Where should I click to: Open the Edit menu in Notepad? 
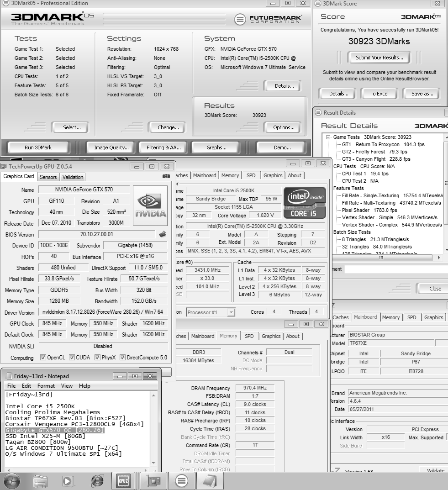click(x=26, y=386)
